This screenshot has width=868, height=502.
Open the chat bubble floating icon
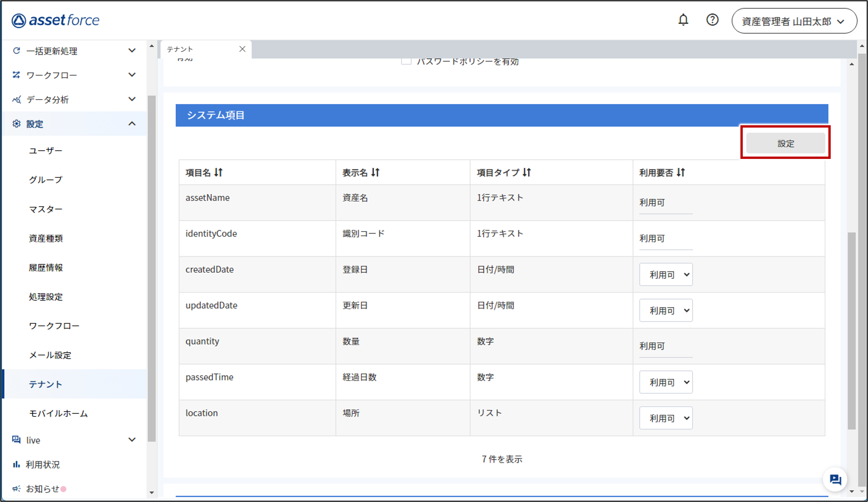[x=835, y=479]
